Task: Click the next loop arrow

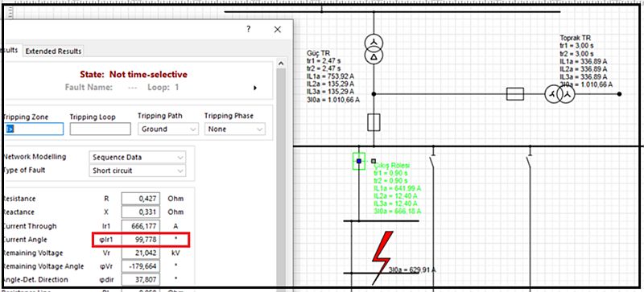Action: [x=255, y=88]
